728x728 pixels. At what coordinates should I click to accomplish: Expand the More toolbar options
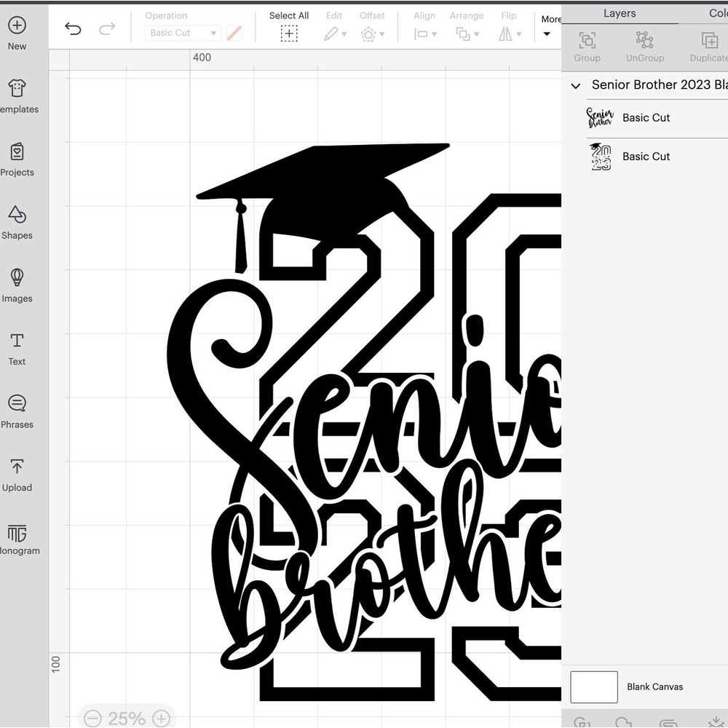(x=550, y=26)
